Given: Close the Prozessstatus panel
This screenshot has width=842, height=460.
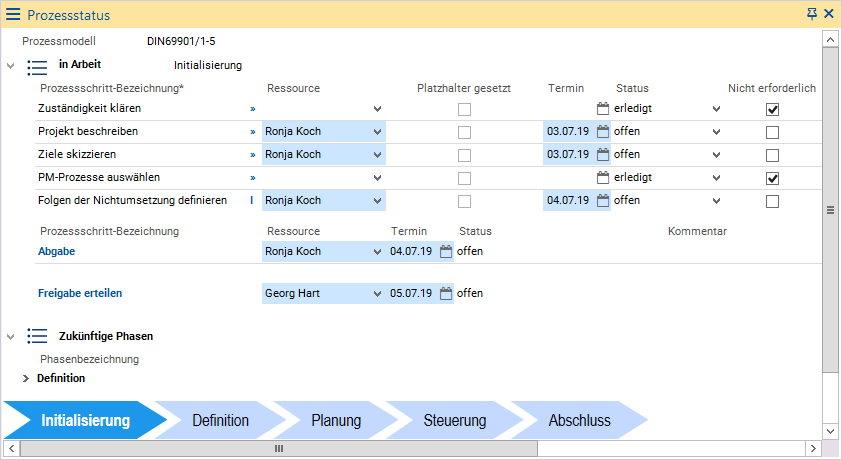Looking at the screenshot, I should tap(829, 13).
